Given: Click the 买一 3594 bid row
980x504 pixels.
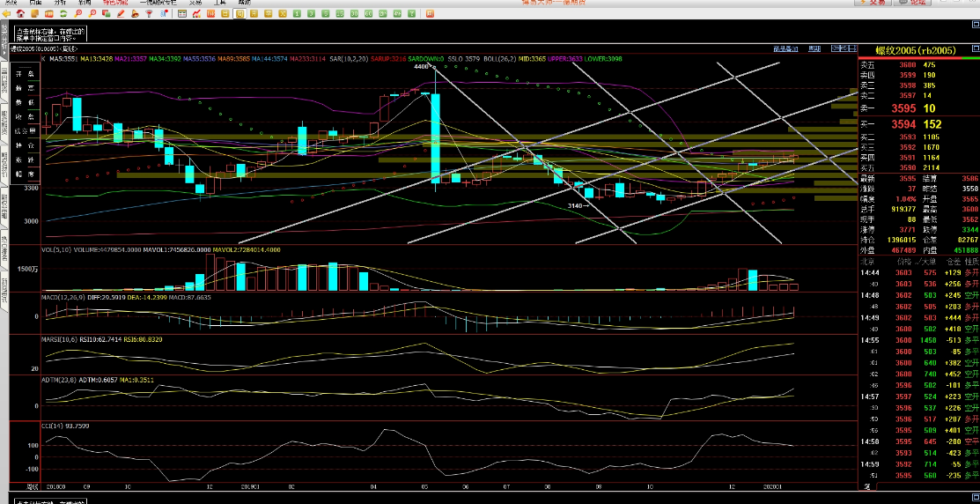Looking at the screenshot, I should [918, 124].
